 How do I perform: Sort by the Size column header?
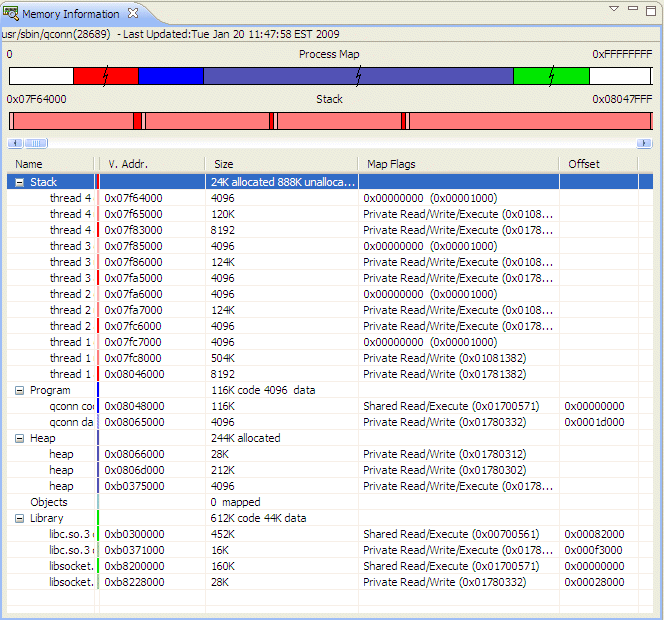pyautogui.click(x=281, y=164)
